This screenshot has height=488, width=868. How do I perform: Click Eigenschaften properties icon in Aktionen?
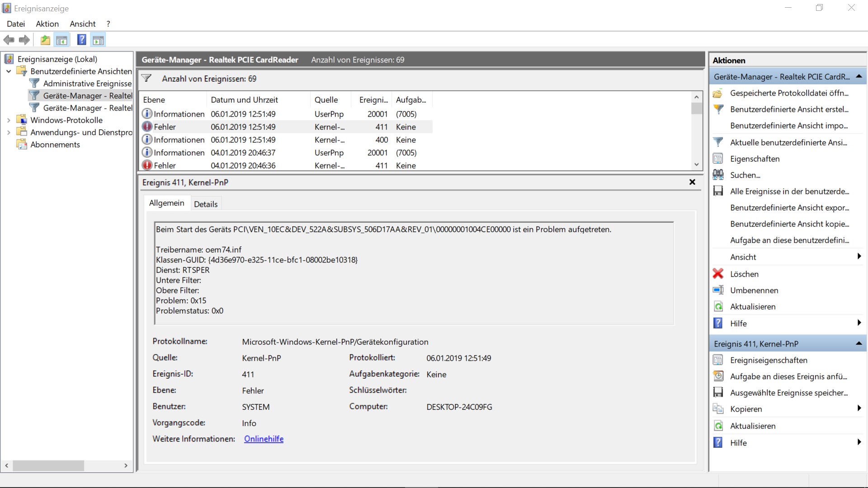[718, 159]
